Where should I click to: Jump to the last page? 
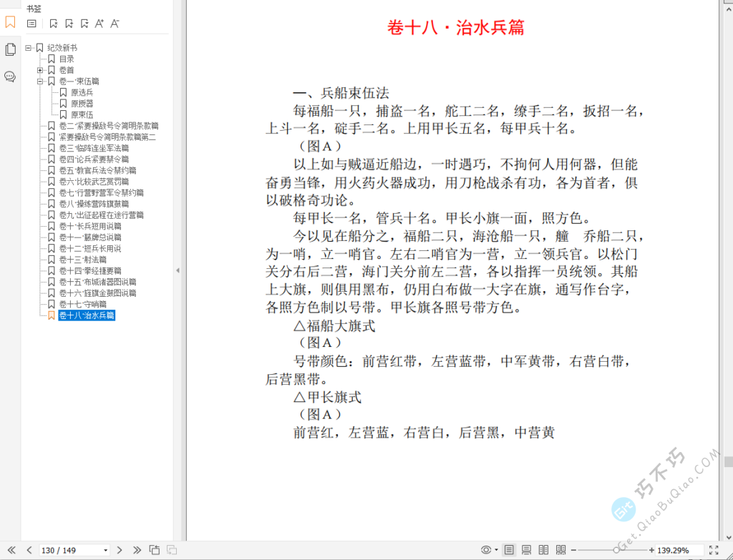click(136, 551)
